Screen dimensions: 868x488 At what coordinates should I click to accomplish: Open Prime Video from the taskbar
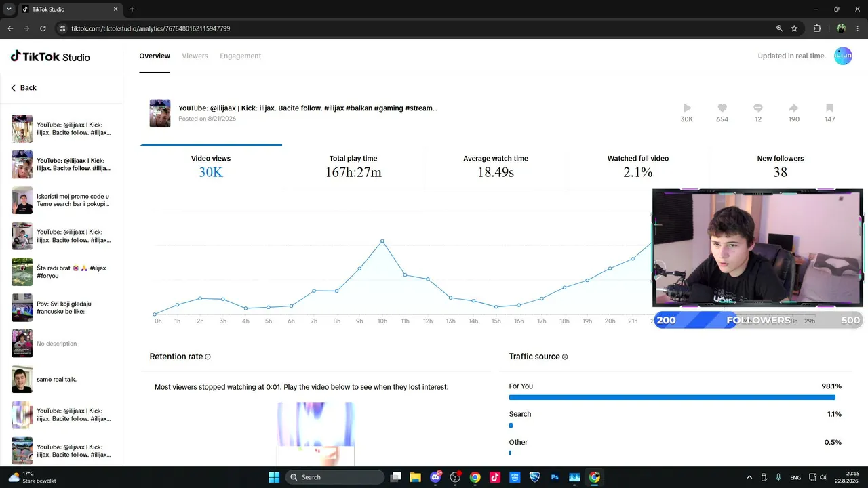(515, 477)
